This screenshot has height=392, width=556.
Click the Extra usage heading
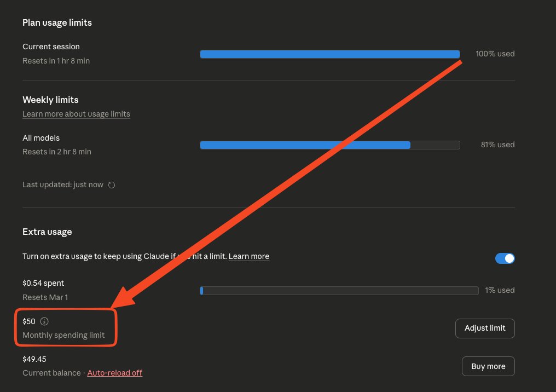coord(47,232)
